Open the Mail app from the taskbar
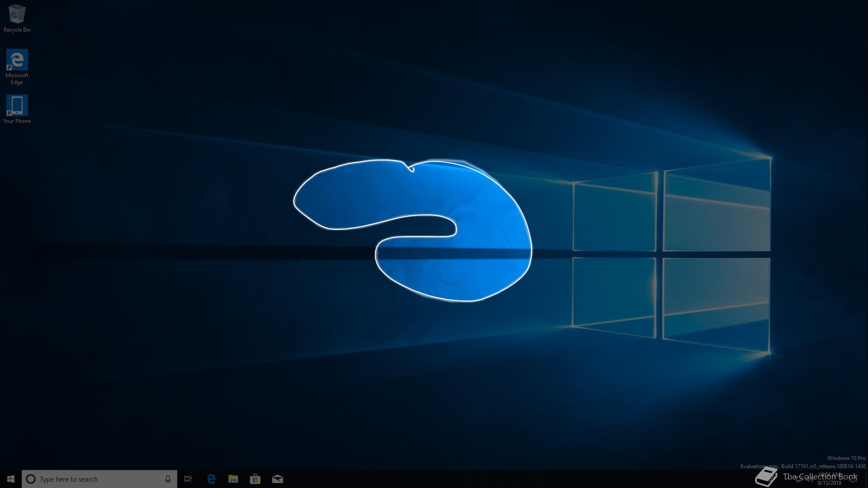Viewport: 868px width, 488px height. coord(278,479)
